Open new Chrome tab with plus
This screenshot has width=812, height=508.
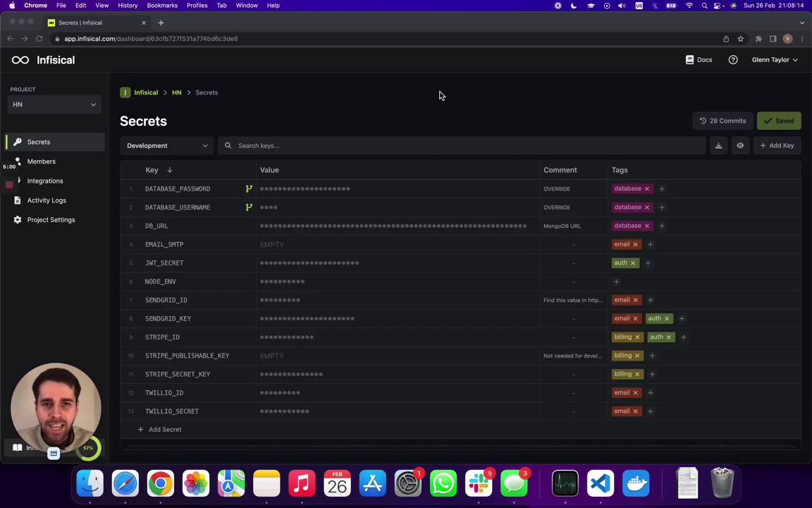[x=161, y=23]
